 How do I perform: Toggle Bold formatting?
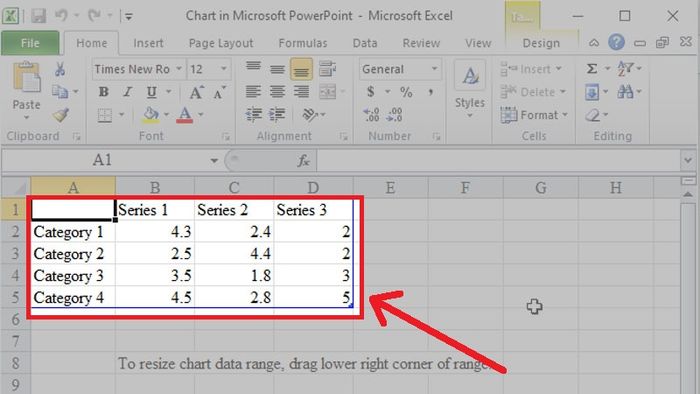pos(104,92)
